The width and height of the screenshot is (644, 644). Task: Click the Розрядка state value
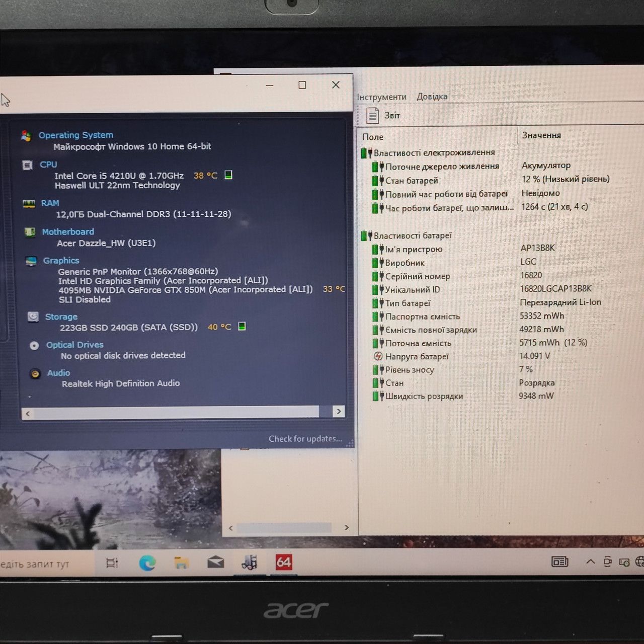point(537,382)
